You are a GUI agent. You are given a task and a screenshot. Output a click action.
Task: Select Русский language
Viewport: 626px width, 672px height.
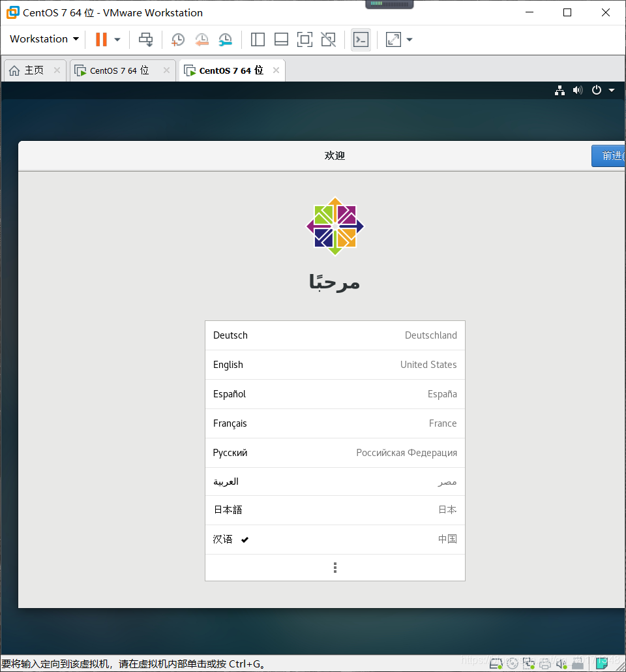(335, 453)
